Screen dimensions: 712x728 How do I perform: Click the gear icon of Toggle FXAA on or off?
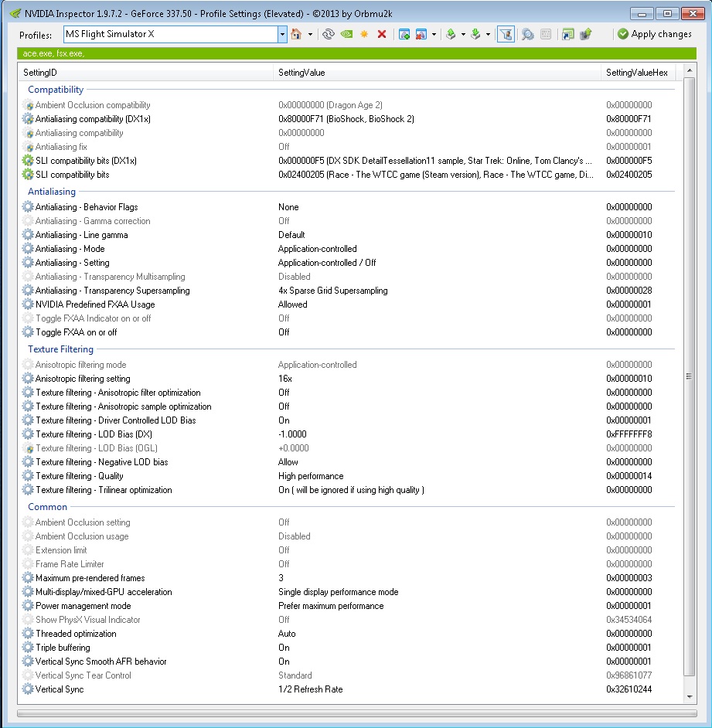[29, 332]
